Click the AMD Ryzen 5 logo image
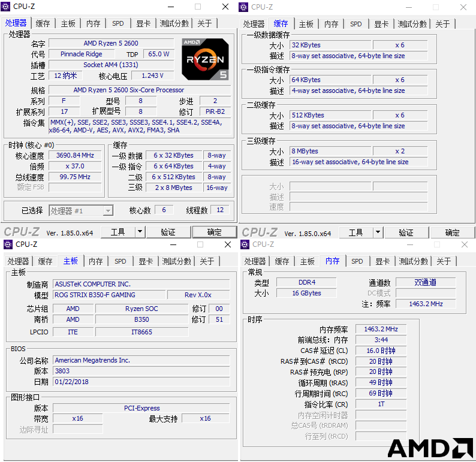Screen dimensions: 476x462 pyautogui.click(x=205, y=59)
